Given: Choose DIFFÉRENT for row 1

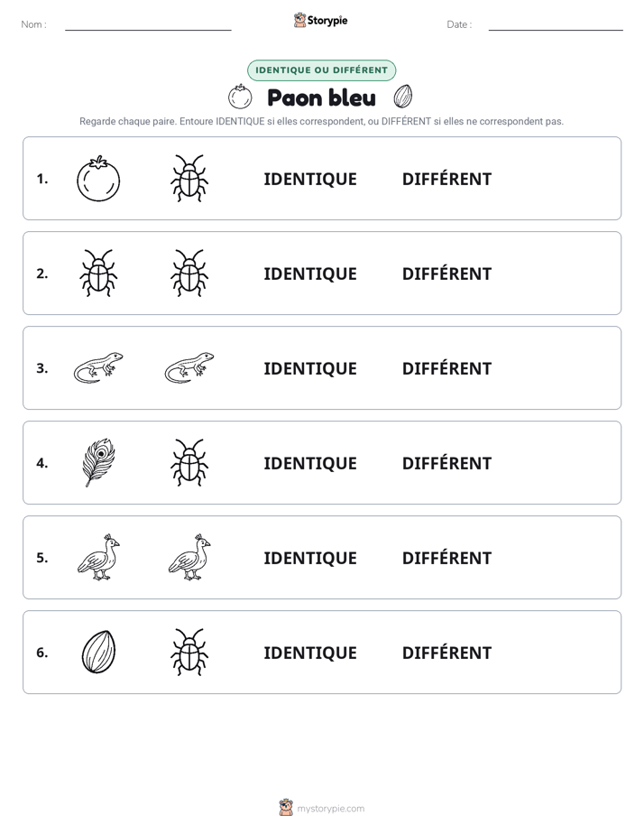Looking at the screenshot, I should tap(446, 180).
